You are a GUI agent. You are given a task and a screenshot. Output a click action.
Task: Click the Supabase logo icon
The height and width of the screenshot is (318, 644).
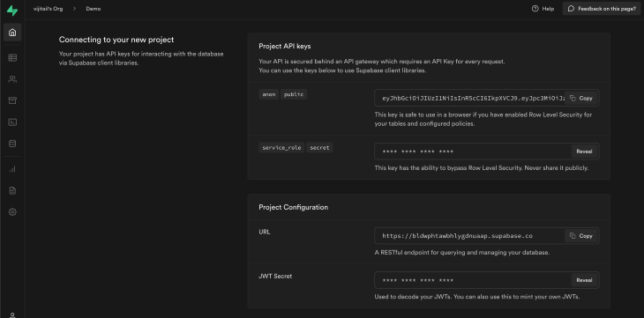pyautogui.click(x=12, y=11)
